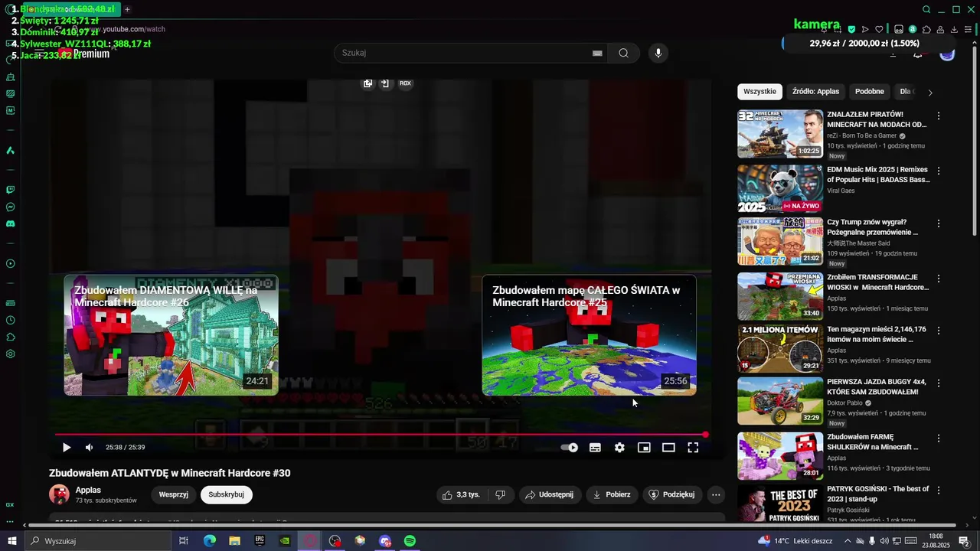Select the Źródło: Applas filter chip
The height and width of the screenshot is (551, 980).
[x=815, y=92]
